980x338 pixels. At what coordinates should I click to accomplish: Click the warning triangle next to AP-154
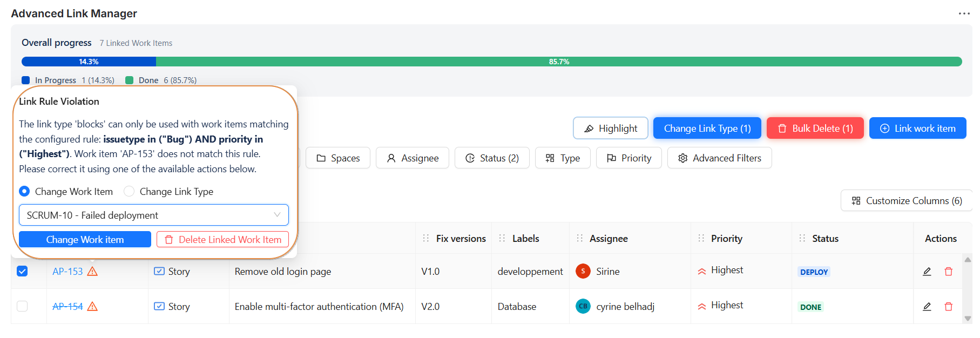click(x=92, y=307)
